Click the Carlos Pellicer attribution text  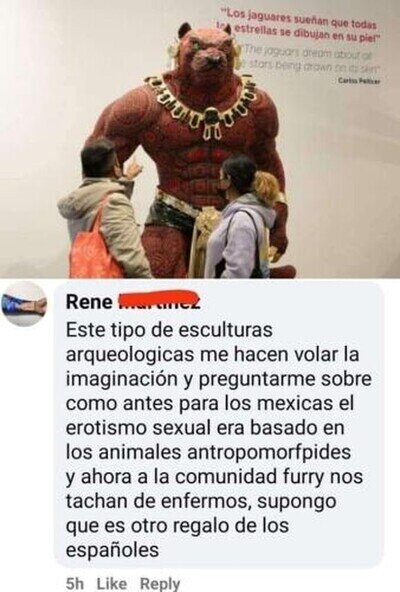coord(359,80)
